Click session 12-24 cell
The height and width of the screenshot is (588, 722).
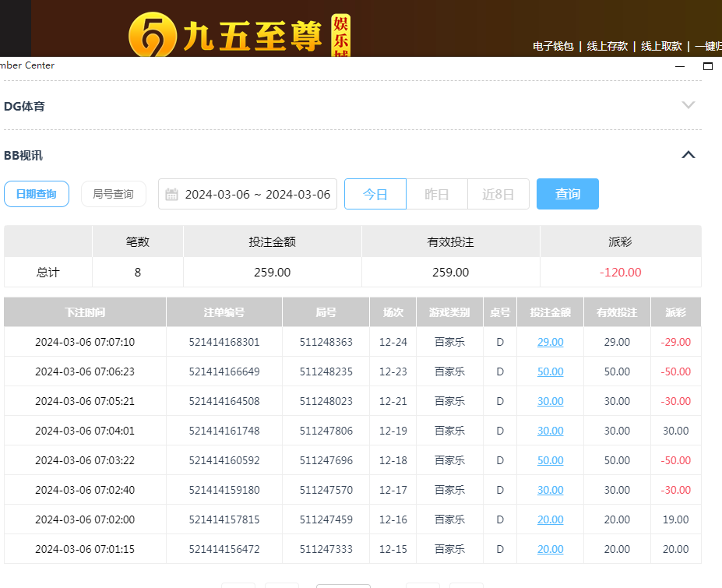click(393, 342)
